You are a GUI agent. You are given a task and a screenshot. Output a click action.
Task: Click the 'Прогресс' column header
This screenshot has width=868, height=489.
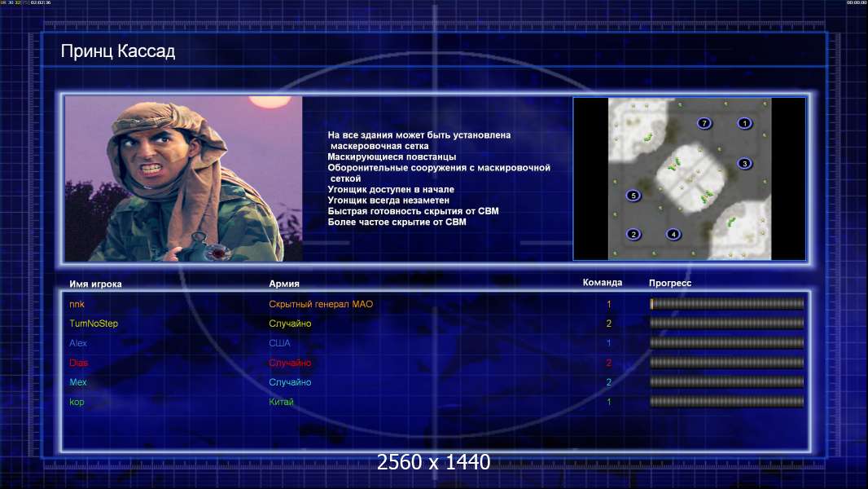coord(670,283)
